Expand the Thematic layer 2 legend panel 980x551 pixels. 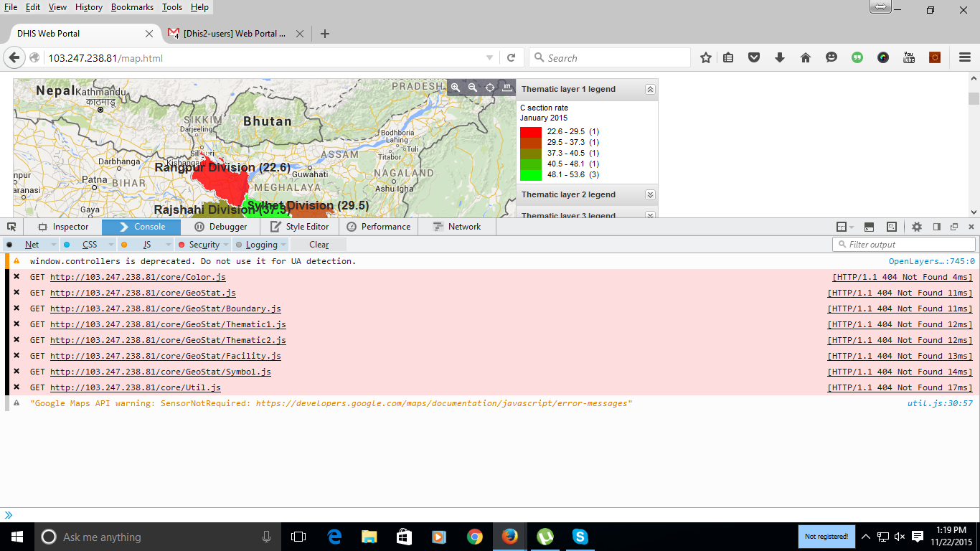click(650, 194)
